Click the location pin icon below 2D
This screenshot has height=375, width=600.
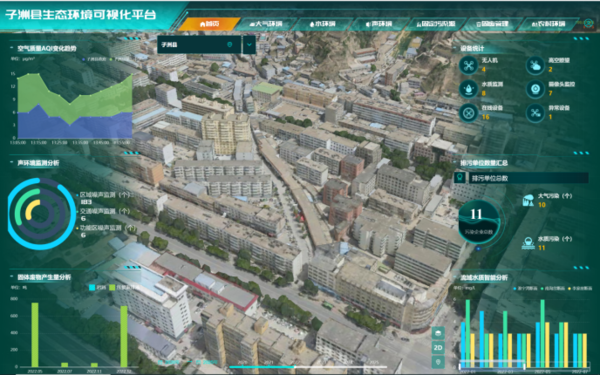coord(438,362)
